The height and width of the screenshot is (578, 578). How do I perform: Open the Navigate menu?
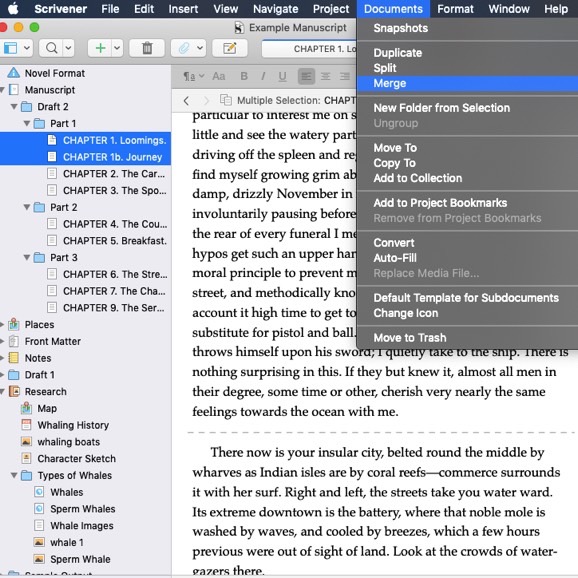pyautogui.click(x=275, y=8)
